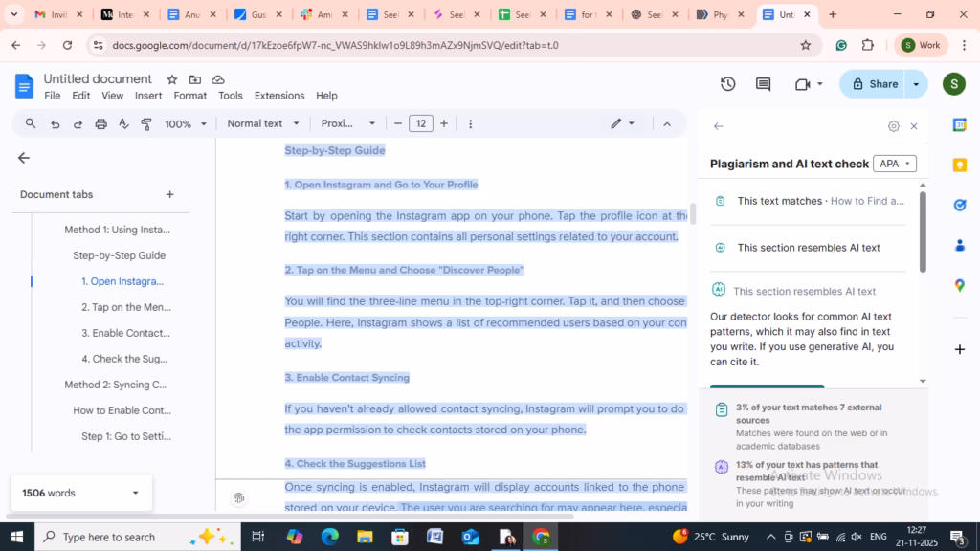Jump to "Method 2: Syncing C..." outline heading
This screenshot has width=980, height=551.
115,385
